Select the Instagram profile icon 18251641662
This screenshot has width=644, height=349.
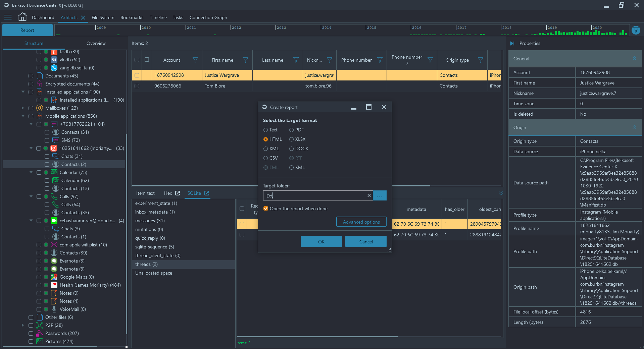[54, 148]
